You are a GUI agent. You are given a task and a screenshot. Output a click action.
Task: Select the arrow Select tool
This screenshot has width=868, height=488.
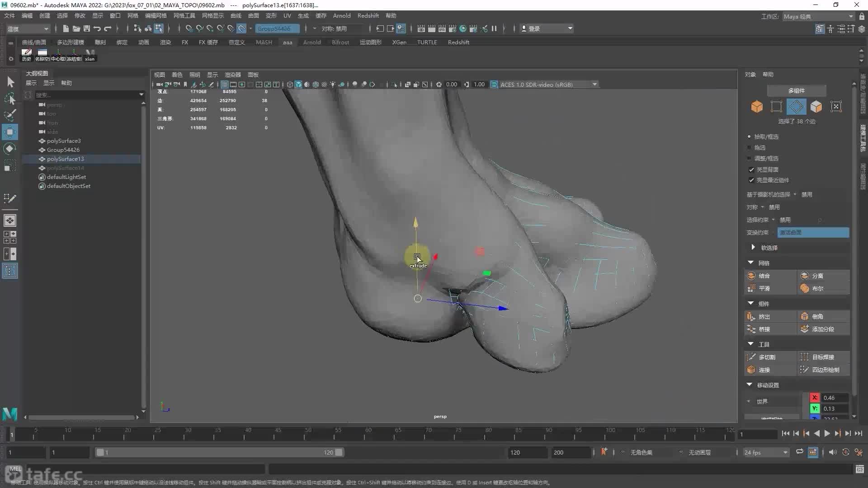(x=10, y=82)
